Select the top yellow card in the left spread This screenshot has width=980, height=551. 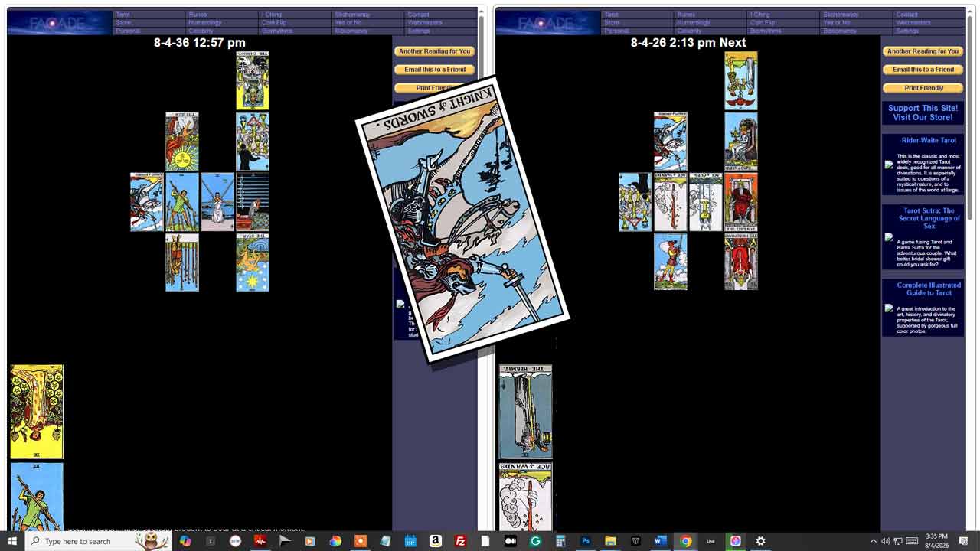tap(253, 80)
